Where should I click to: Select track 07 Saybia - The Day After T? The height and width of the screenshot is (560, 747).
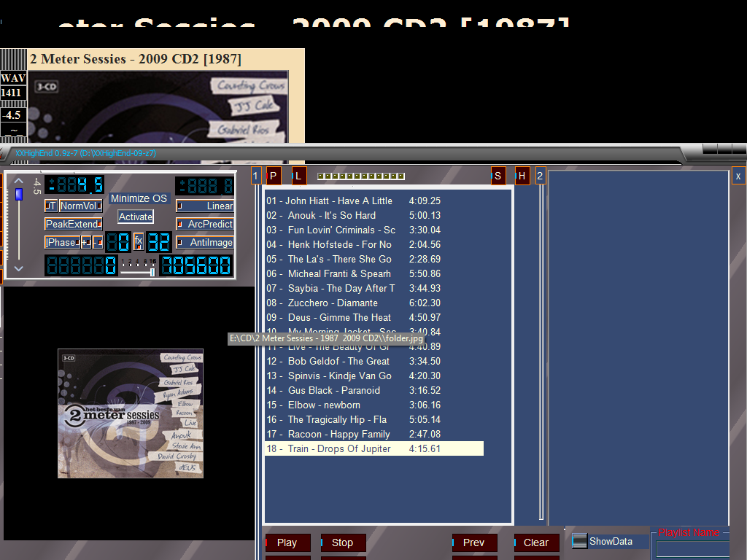[x=374, y=289]
